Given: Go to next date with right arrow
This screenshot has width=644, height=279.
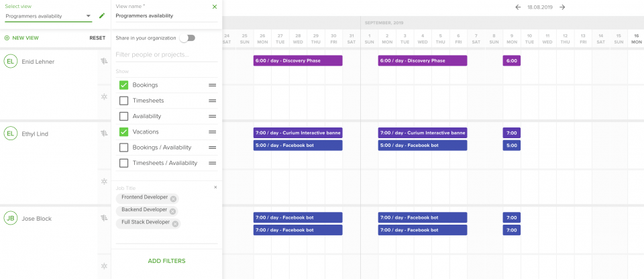Looking at the screenshot, I should tap(562, 7).
